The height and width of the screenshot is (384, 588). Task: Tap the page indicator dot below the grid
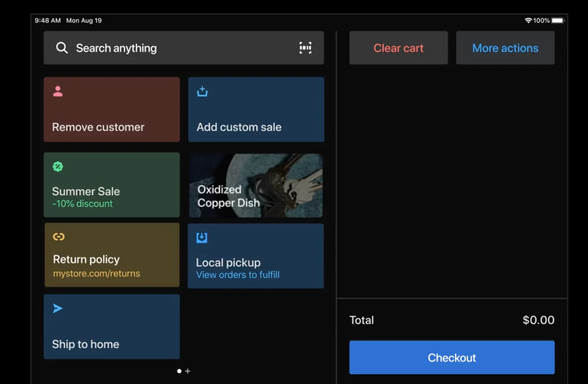179,371
